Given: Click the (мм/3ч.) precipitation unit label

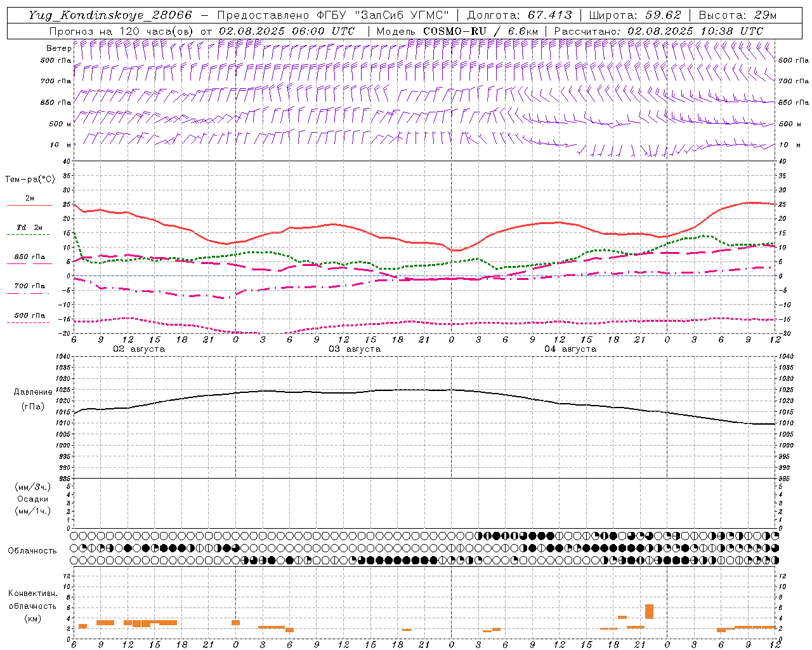Looking at the screenshot, I should [x=33, y=487].
